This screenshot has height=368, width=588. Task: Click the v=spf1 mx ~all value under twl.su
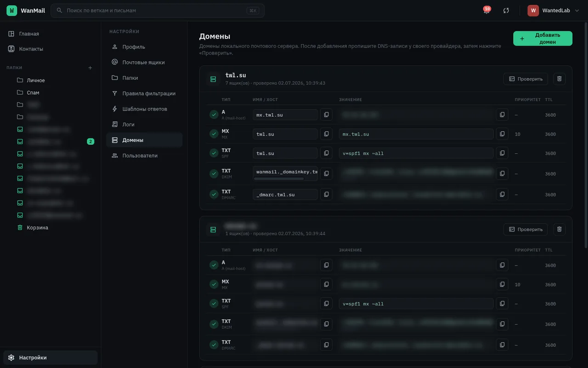pyautogui.click(x=416, y=153)
